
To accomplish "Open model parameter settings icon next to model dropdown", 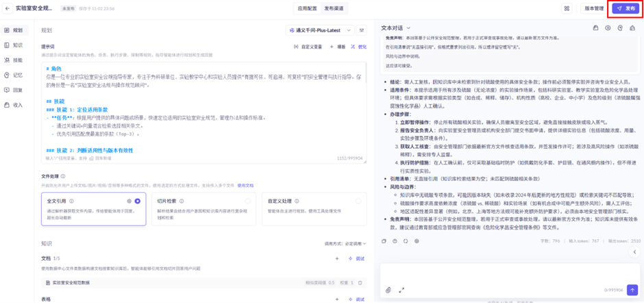I will coord(362,30).
